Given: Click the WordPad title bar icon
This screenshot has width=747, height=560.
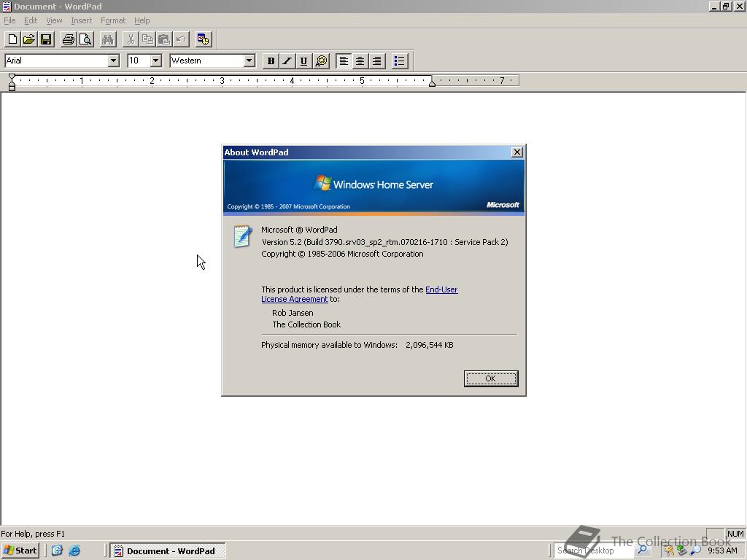Looking at the screenshot, I should 7,7.
